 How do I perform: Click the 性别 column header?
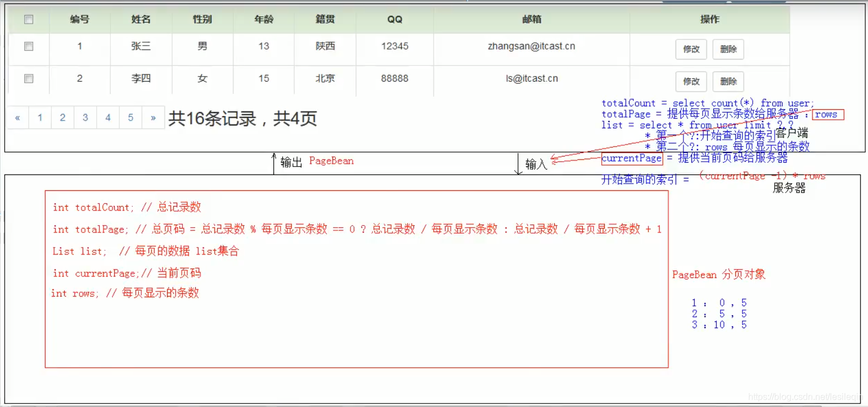pyautogui.click(x=203, y=20)
